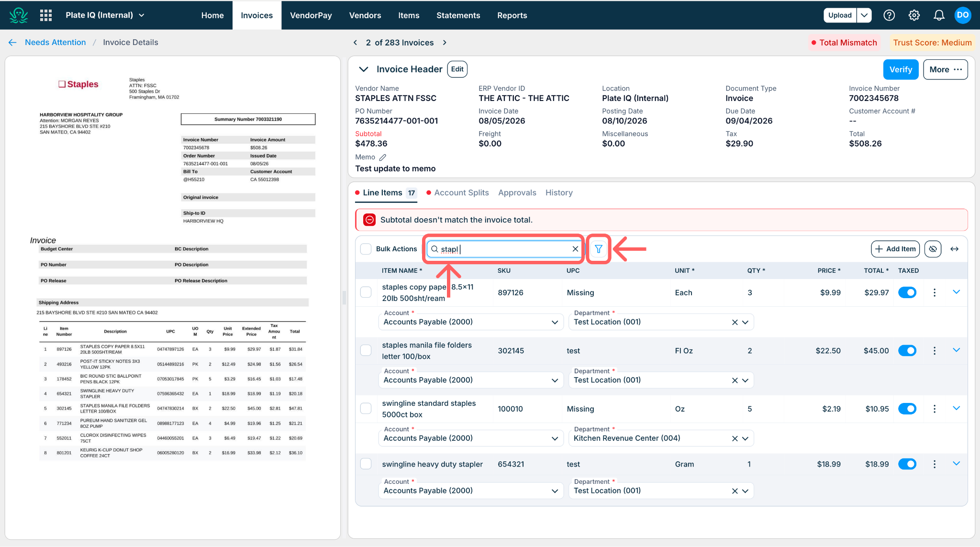This screenshot has height=547, width=980.
Task: Expand line items table width arrows
Action: (954, 249)
